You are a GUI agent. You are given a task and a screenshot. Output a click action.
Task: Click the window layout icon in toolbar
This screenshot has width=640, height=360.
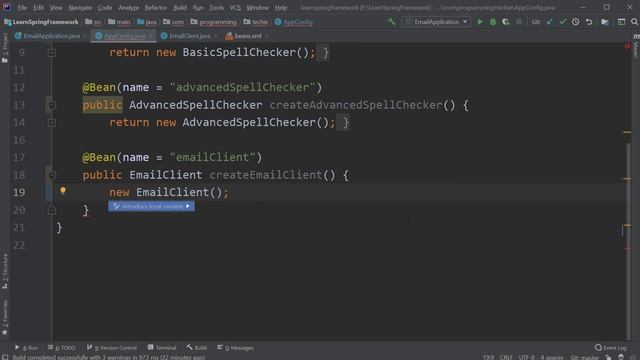[621, 22]
